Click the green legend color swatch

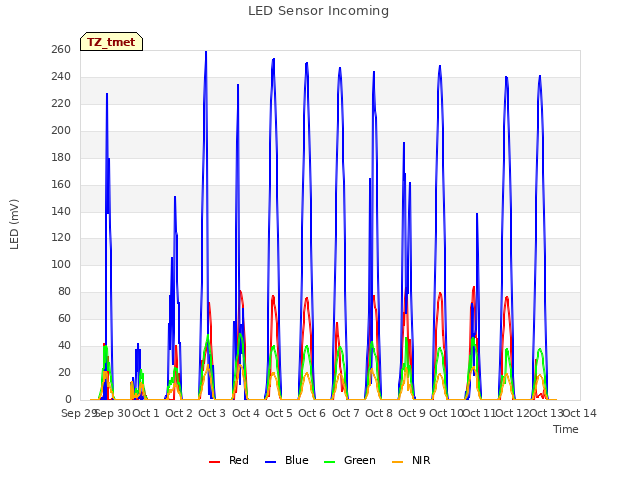click(x=330, y=462)
